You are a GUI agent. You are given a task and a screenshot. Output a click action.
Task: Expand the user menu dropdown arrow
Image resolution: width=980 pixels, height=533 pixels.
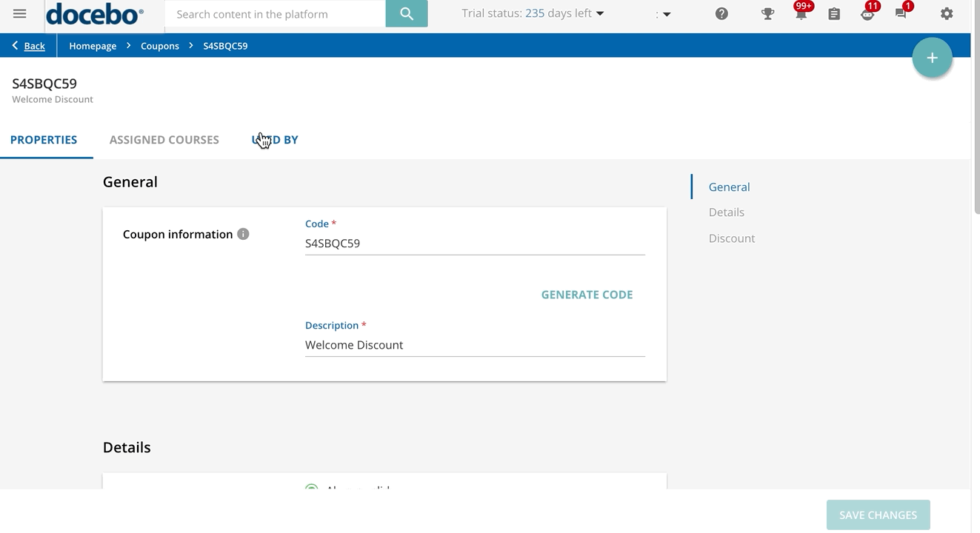[666, 14]
